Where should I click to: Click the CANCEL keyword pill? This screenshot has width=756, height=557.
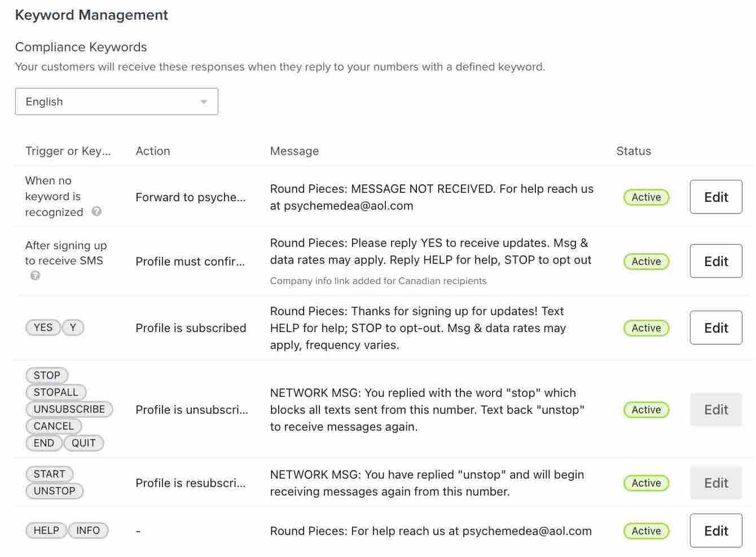(53, 426)
